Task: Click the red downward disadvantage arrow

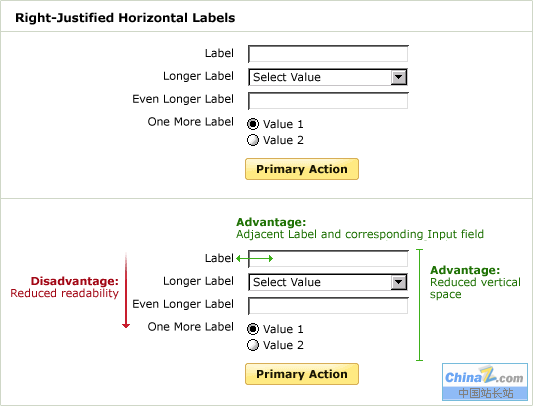Action: point(126,290)
